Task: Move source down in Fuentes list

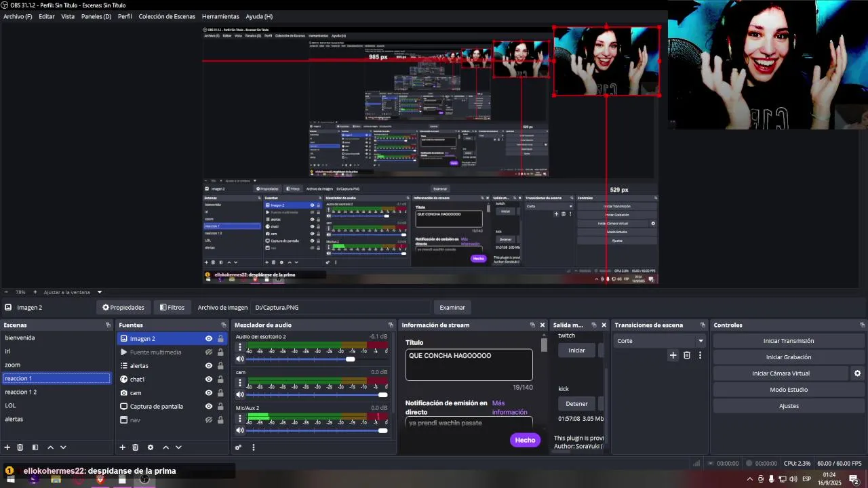Action: point(178,447)
